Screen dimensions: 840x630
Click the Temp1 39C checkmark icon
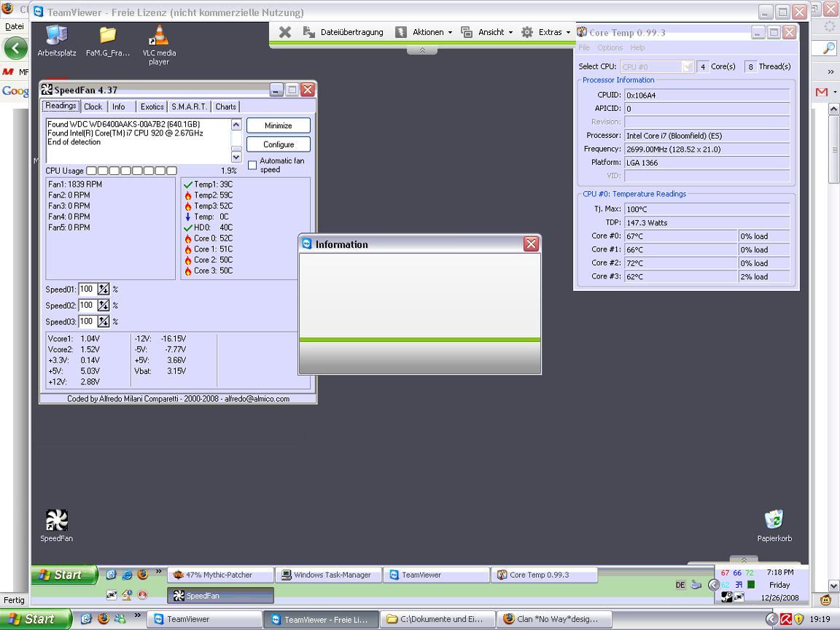click(188, 184)
